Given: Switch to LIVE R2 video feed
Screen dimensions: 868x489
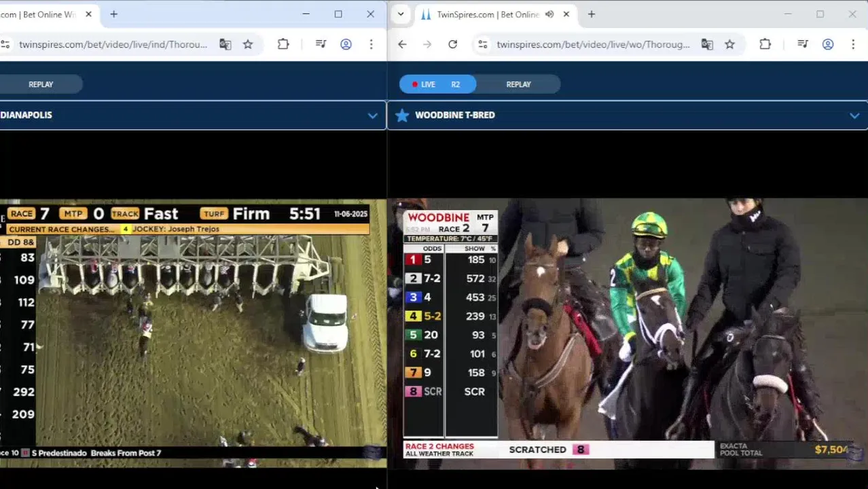Looking at the screenshot, I should [438, 84].
